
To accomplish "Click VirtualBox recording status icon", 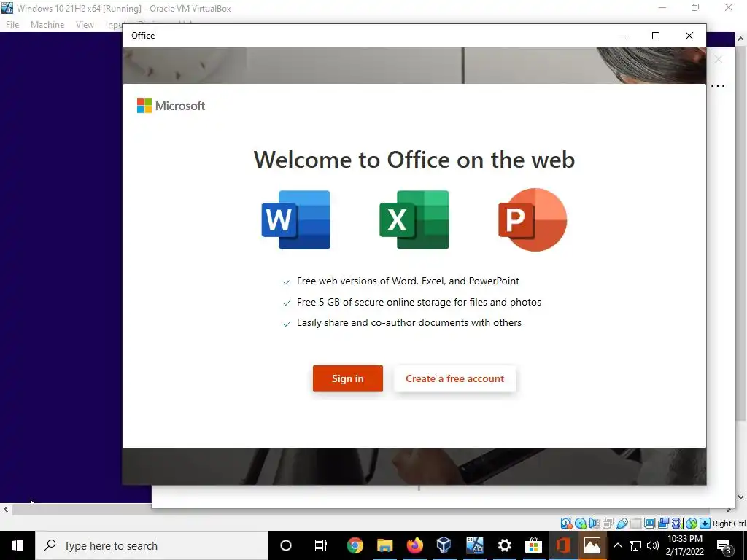I will click(663, 524).
